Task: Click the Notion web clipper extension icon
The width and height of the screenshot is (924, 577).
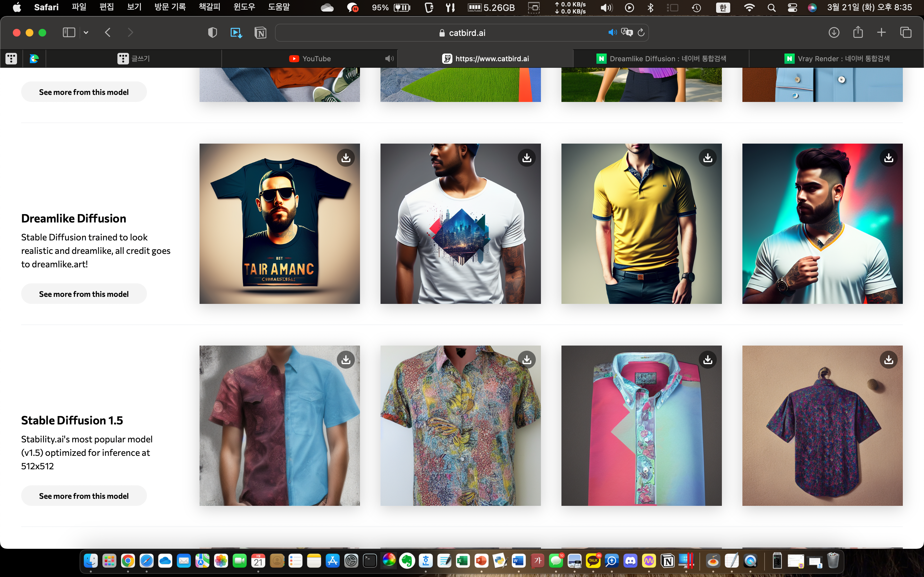Action: [261, 33]
